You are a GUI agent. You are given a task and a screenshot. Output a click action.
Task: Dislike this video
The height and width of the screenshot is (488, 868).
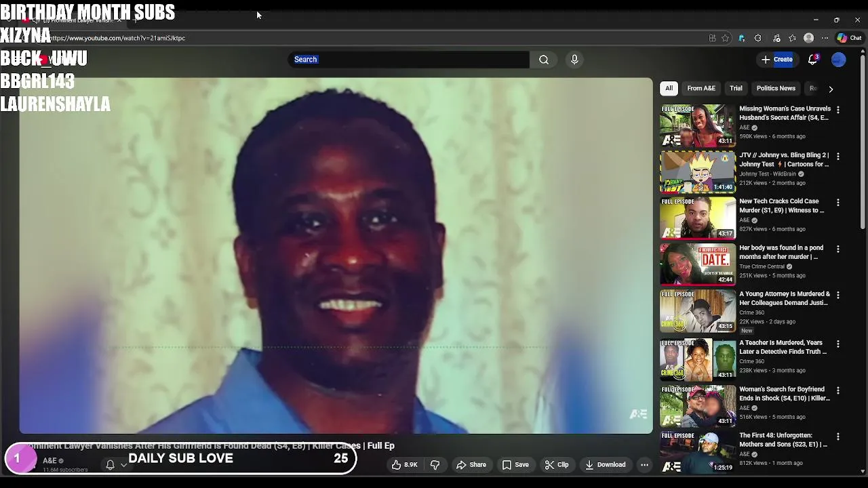435,465
